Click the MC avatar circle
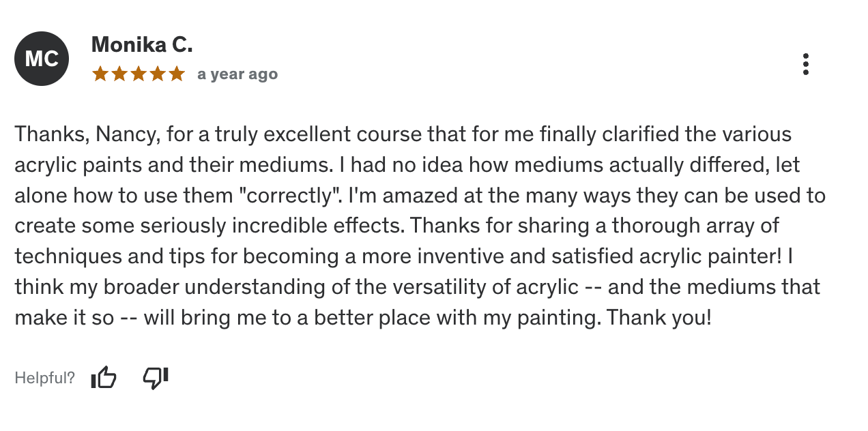 42,59
